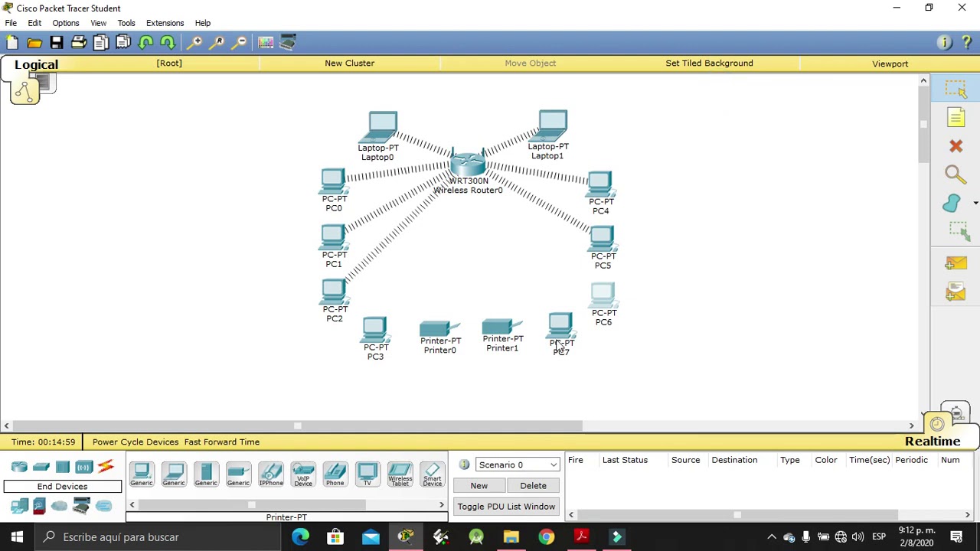Add a Simple PDU envelope
This screenshot has height=551, width=980.
tap(955, 263)
